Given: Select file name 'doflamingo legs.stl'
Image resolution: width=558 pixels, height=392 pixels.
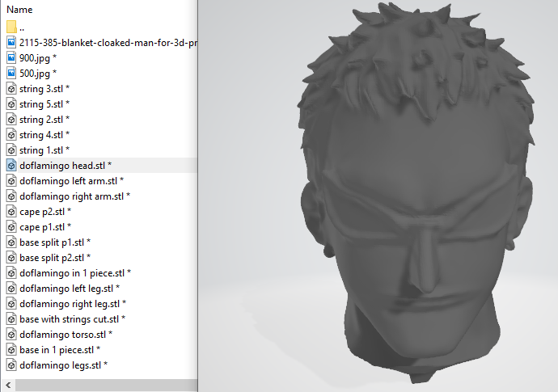Looking at the screenshot, I should click(x=60, y=365).
